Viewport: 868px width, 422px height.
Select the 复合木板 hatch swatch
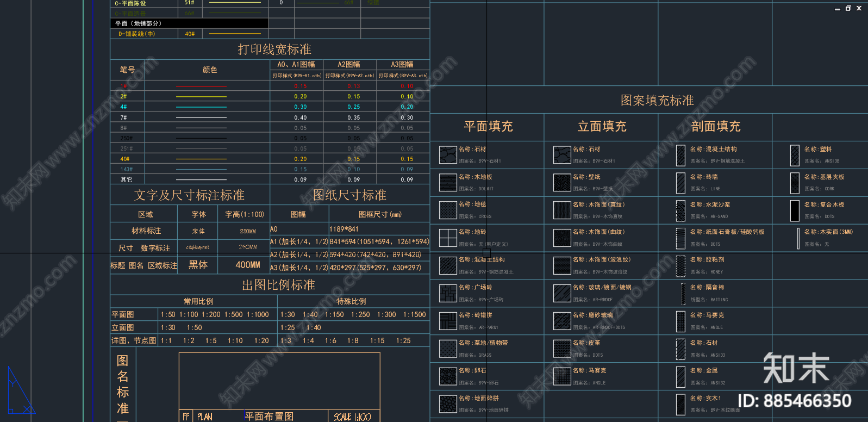(795, 211)
